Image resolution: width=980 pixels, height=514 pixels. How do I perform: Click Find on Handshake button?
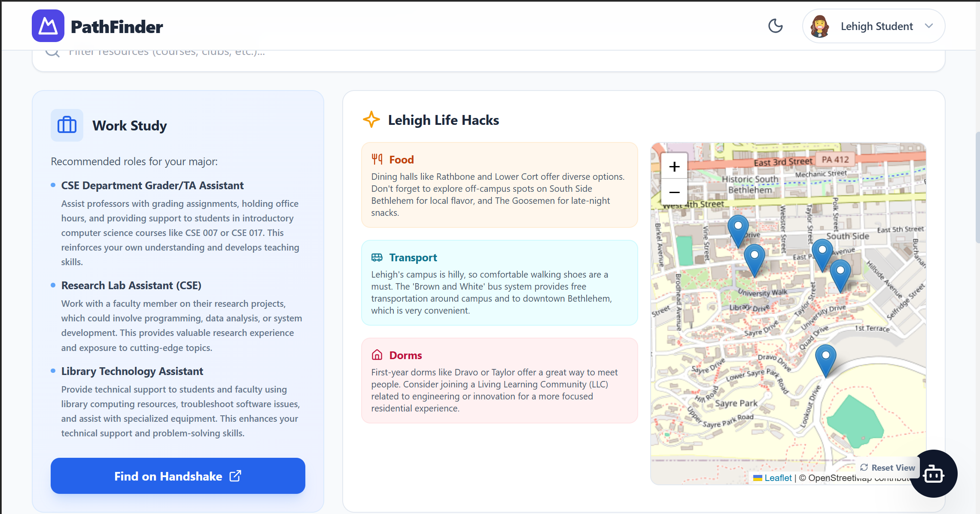click(x=178, y=476)
